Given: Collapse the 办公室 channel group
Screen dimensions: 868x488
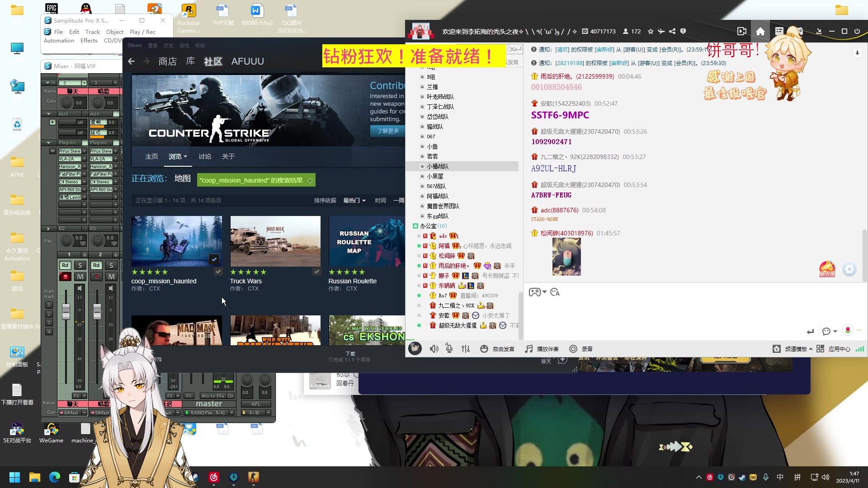Looking at the screenshot, I should point(415,226).
